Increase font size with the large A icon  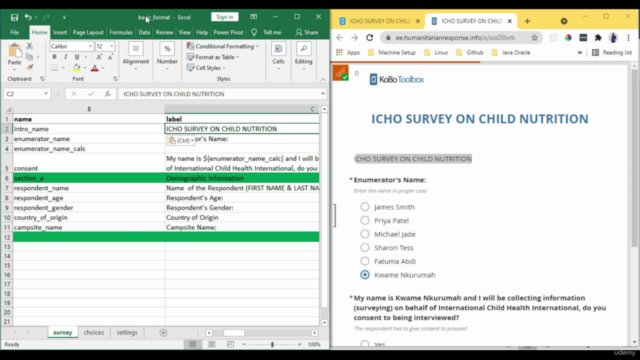99,57
